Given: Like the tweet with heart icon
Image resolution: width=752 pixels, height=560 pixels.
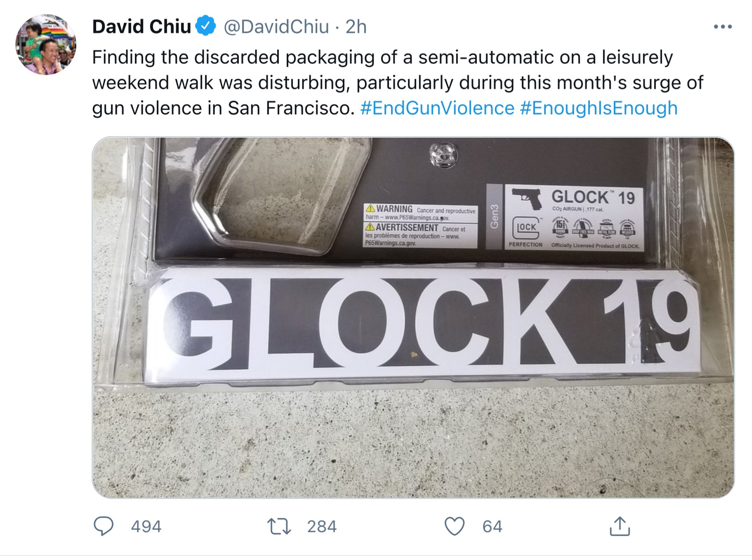Looking at the screenshot, I should pyautogui.click(x=455, y=526).
